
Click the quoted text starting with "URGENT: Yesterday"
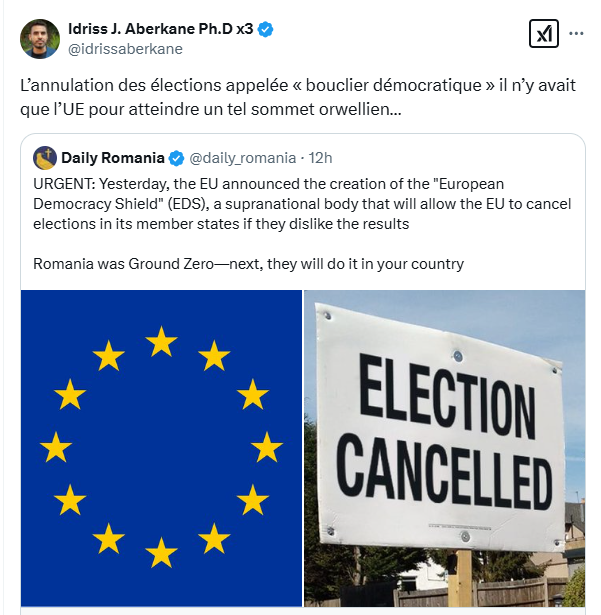300,204
